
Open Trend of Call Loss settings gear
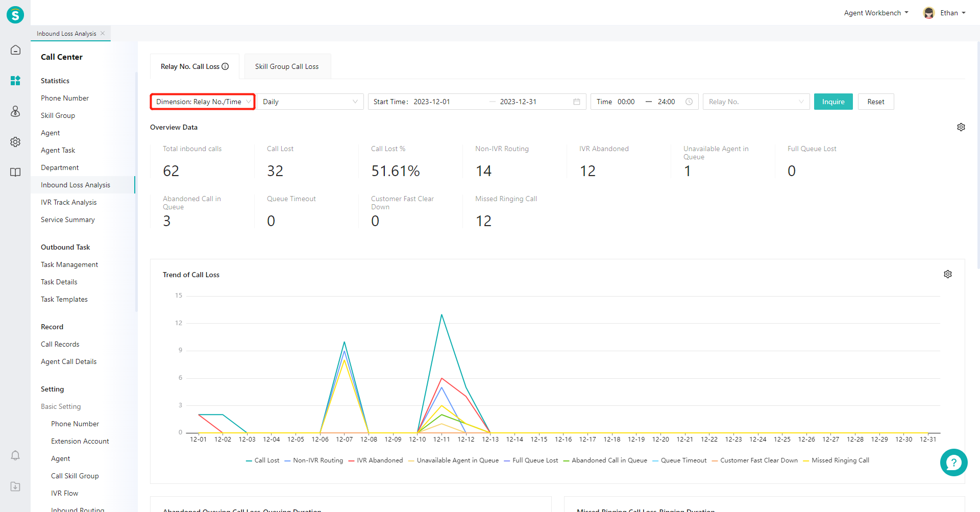point(948,274)
